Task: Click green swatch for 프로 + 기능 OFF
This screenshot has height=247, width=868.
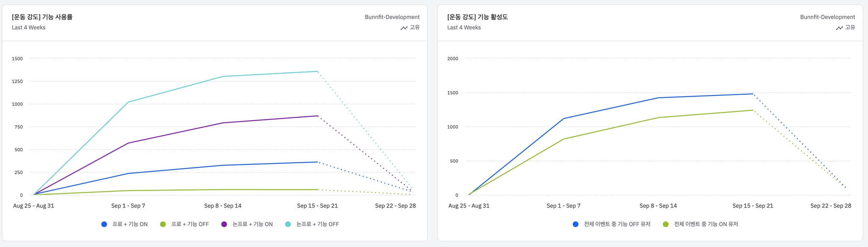Action: pos(163,224)
